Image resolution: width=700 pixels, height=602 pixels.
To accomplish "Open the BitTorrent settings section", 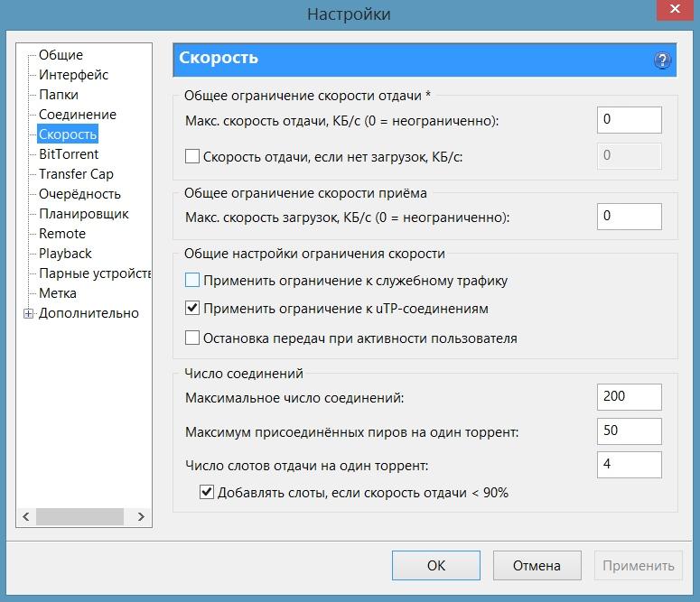I will point(69,154).
